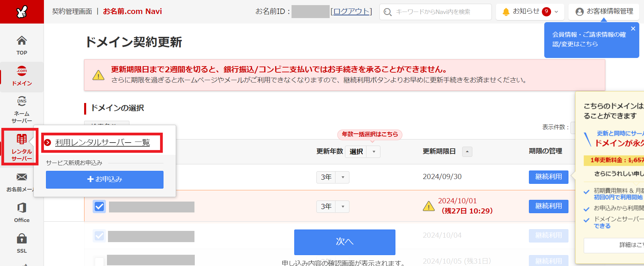Viewport: 644px width, 266px height.
Task: Click the Onamae rabbit logo
Action: point(22,12)
